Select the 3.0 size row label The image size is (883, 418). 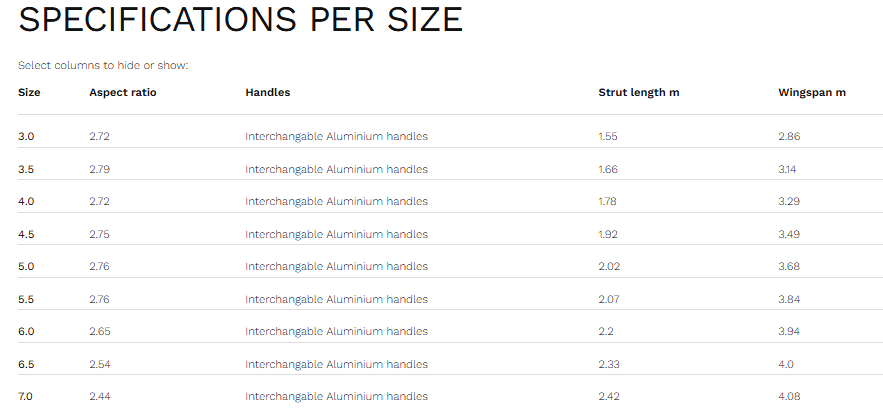(x=26, y=136)
